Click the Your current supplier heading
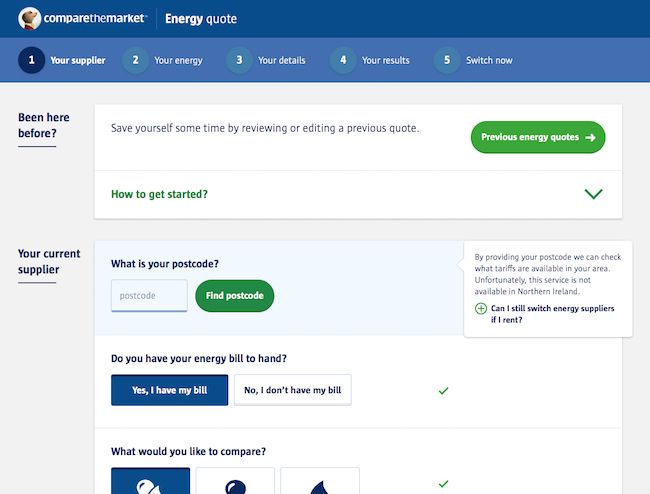Image resolution: width=650 pixels, height=494 pixels. 49,262
